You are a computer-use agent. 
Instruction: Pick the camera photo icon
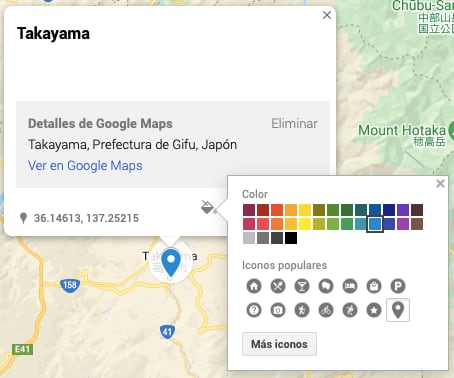[x=278, y=310]
